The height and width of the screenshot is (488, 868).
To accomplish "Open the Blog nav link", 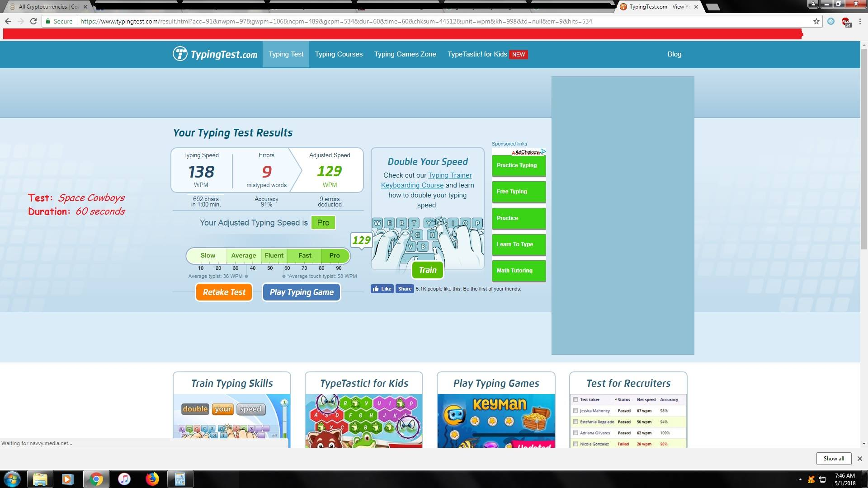I will (674, 54).
